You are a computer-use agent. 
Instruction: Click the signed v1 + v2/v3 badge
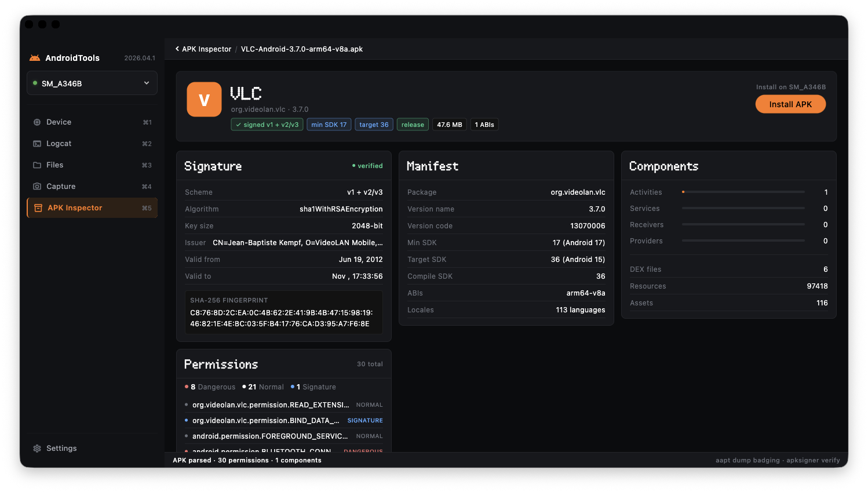pyautogui.click(x=267, y=125)
